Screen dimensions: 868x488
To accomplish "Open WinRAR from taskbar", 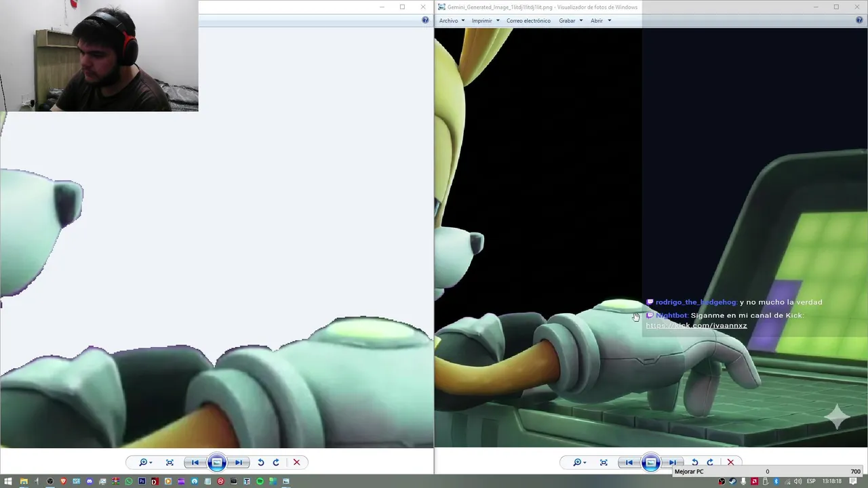I will (115, 481).
